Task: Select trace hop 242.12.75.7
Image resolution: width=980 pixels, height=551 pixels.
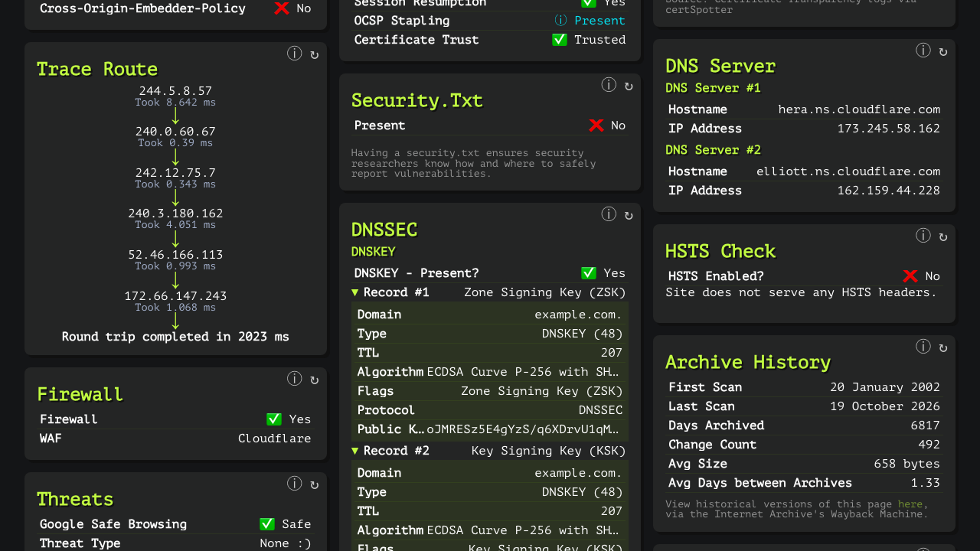Action: (175, 173)
